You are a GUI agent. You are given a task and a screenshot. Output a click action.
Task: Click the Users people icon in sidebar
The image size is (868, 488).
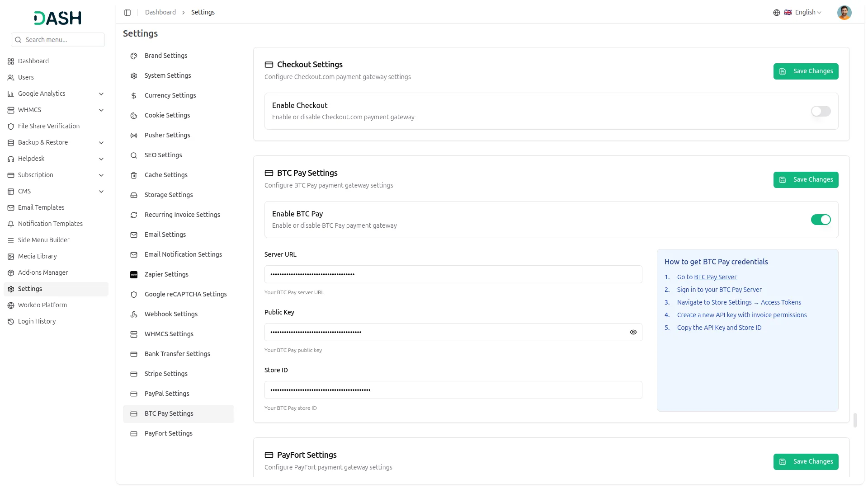tap(11, 78)
